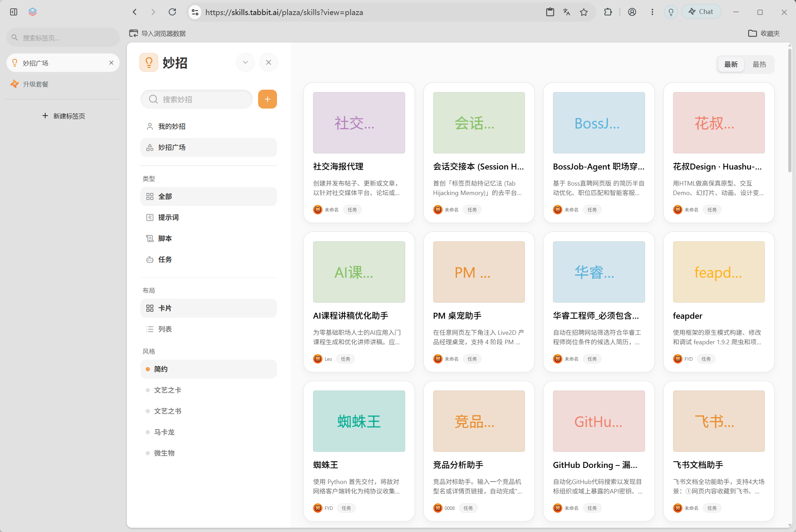Viewport: 796px width, 532px height.
Task: Select the 马卡龙 style
Action: [209, 432]
